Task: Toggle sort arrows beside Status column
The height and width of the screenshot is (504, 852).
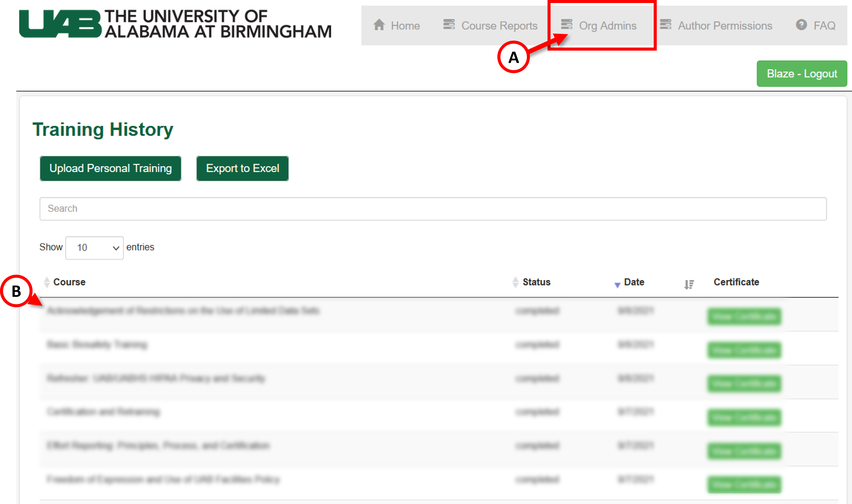Action: (515, 282)
